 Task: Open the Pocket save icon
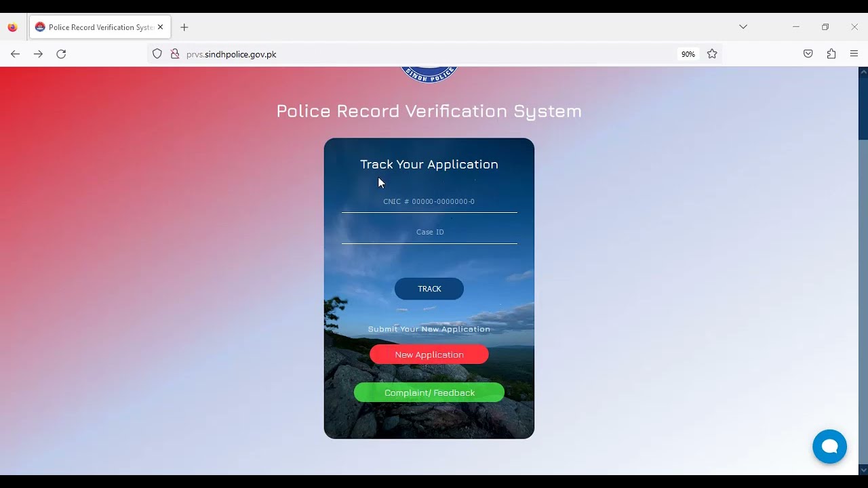[808, 54]
